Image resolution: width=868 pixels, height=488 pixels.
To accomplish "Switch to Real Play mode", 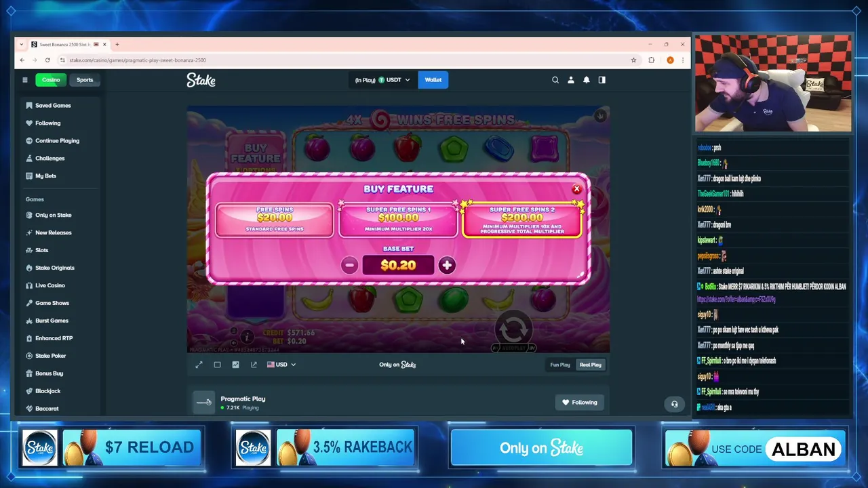I will pyautogui.click(x=591, y=365).
